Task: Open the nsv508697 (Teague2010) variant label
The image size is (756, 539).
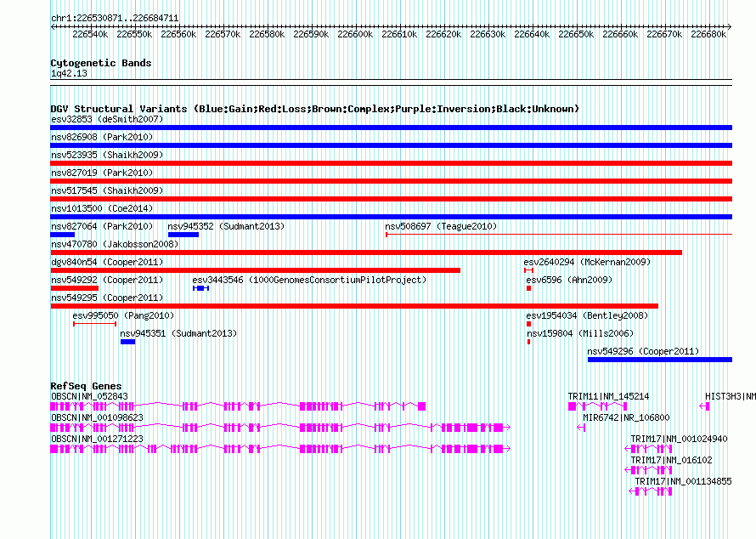Action: click(441, 226)
